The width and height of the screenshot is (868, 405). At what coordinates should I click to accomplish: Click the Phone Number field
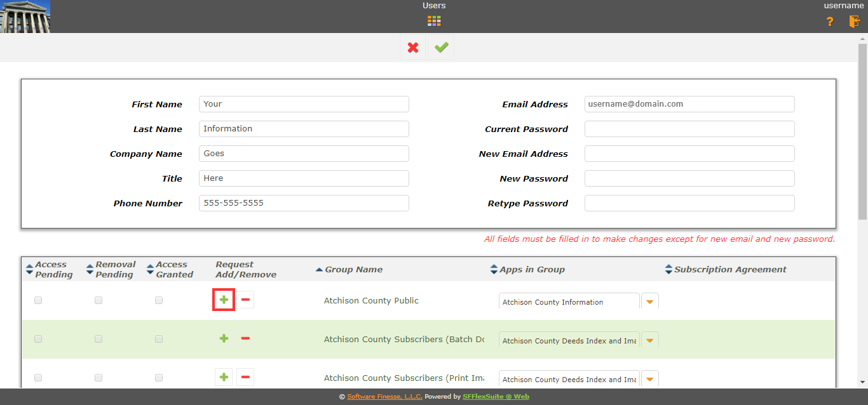(x=304, y=203)
